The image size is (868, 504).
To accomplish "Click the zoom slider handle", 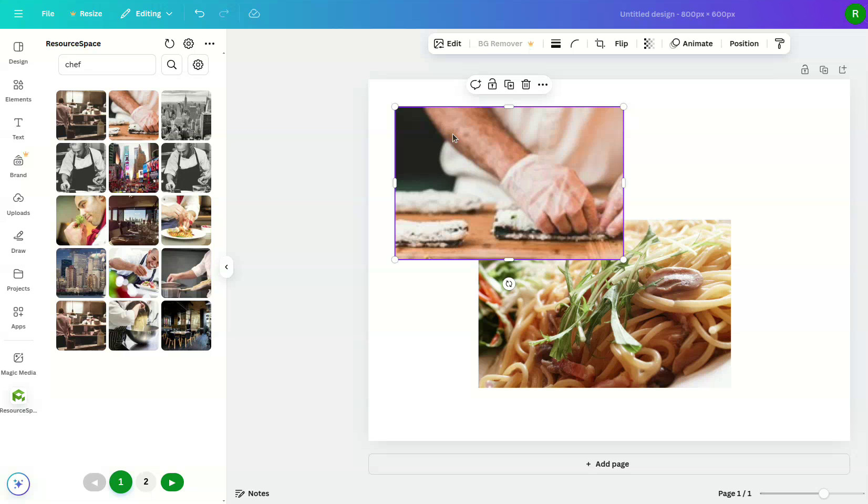I will pyautogui.click(x=824, y=493).
